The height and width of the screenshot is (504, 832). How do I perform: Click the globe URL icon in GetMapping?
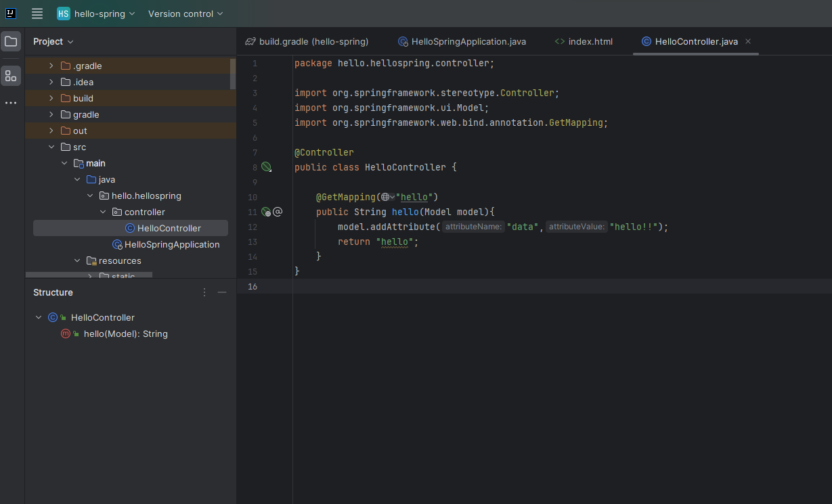pyautogui.click(x=385, y=197)
